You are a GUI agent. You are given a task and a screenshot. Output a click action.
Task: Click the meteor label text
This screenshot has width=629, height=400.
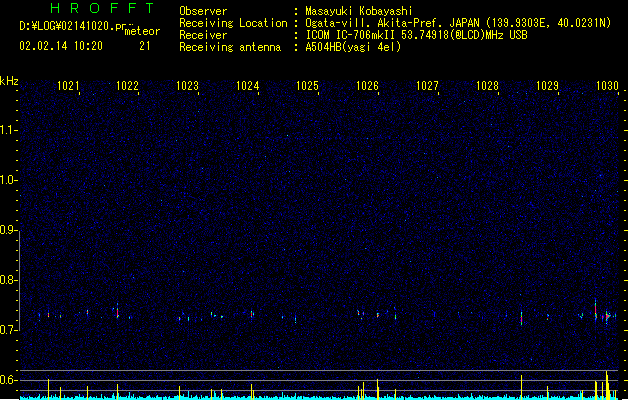[142, 31]
